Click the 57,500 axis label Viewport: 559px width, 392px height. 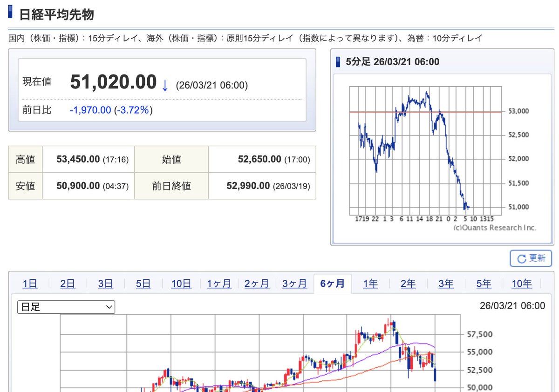(x=480, y=334)
